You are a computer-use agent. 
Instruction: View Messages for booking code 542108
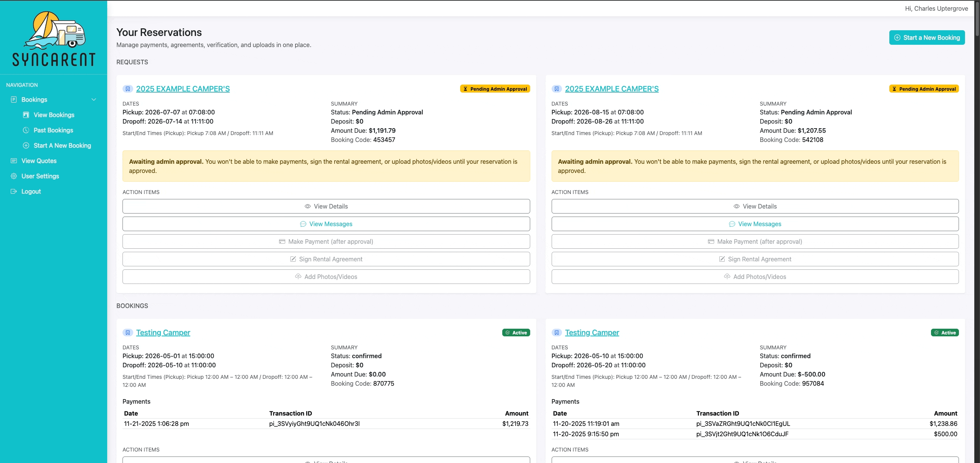click(755, 224)
